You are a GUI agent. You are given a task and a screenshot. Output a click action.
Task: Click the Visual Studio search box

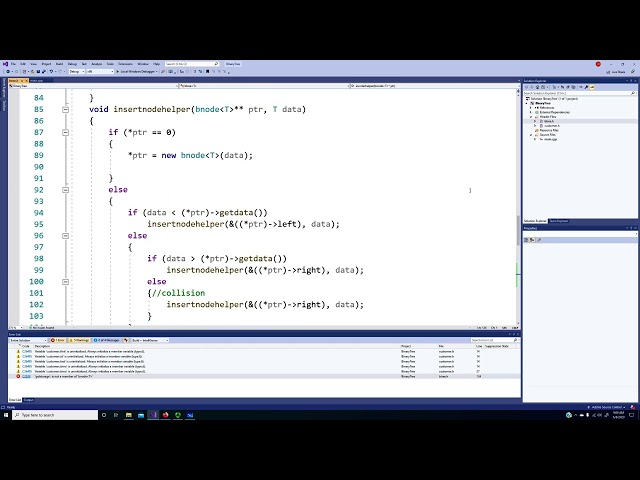coord(192,64)
